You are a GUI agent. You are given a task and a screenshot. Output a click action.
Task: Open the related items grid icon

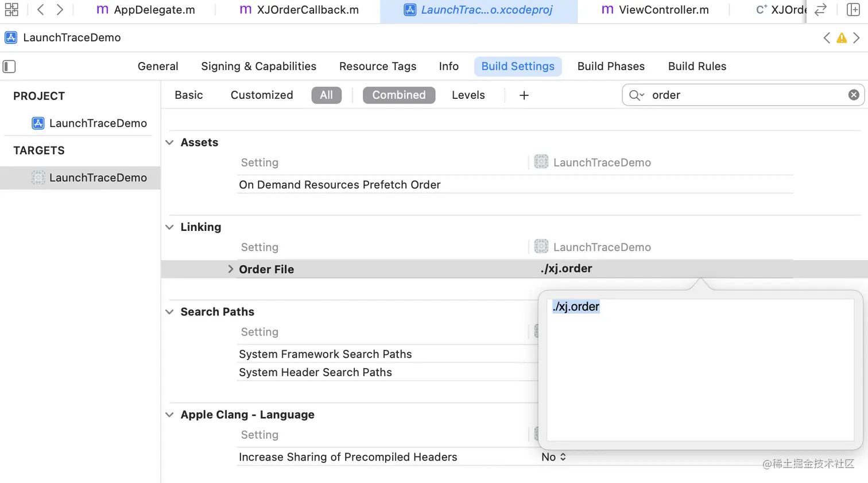coord(11,9)
